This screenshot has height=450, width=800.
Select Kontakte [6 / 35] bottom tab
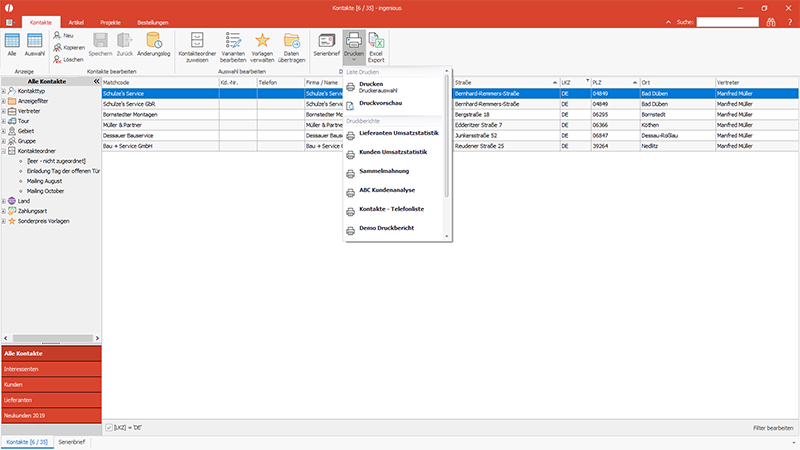click(x=27, y=442)
